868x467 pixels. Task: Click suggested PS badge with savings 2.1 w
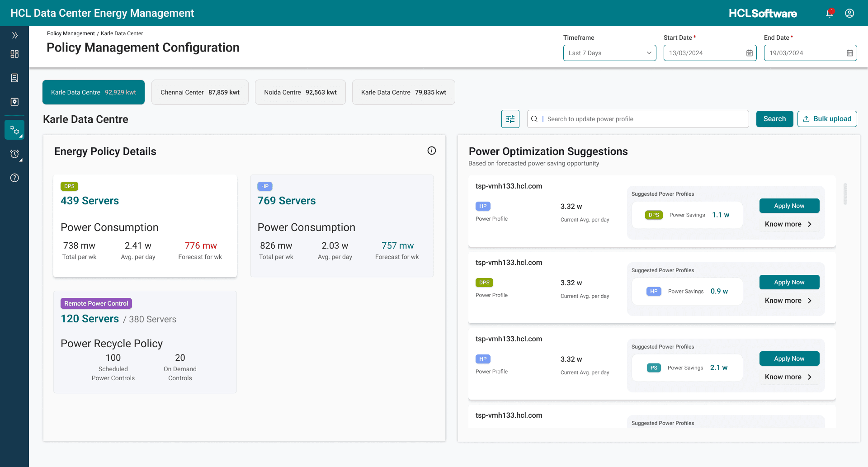coord(654,368)
